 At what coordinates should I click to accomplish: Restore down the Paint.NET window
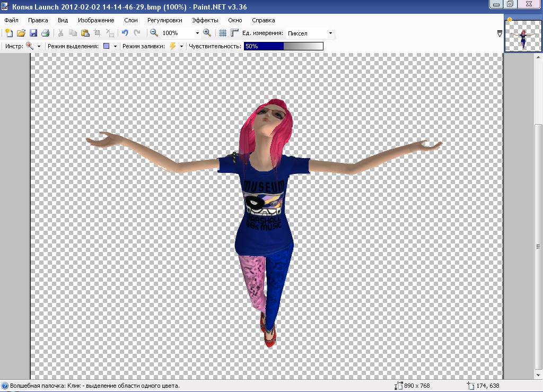[x=510, y=4]
